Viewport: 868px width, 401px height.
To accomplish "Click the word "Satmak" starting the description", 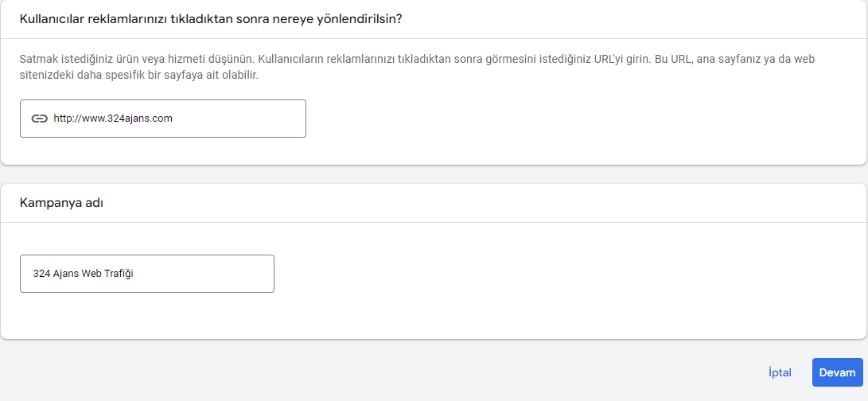I will click(x=37, y=59).
